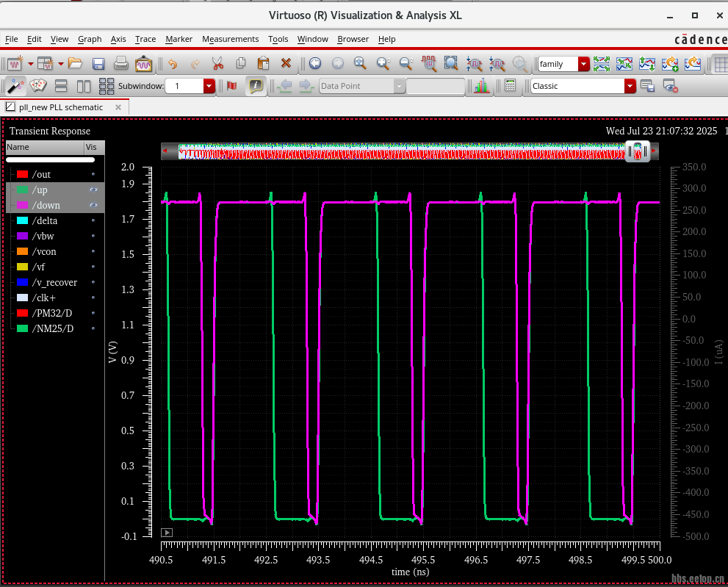The width and height of the screenshot is (728, 587).
Task: Click the save workspace icon
Action: 647,86
